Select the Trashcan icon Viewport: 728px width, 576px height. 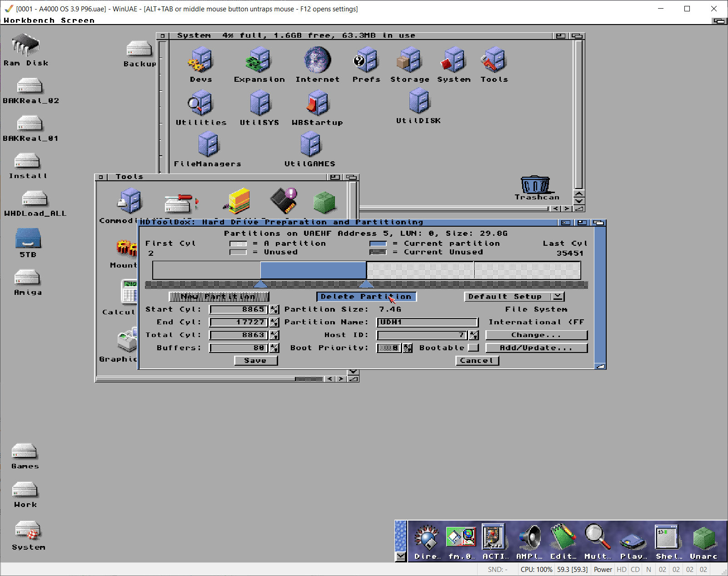click(x=536, y=184)
